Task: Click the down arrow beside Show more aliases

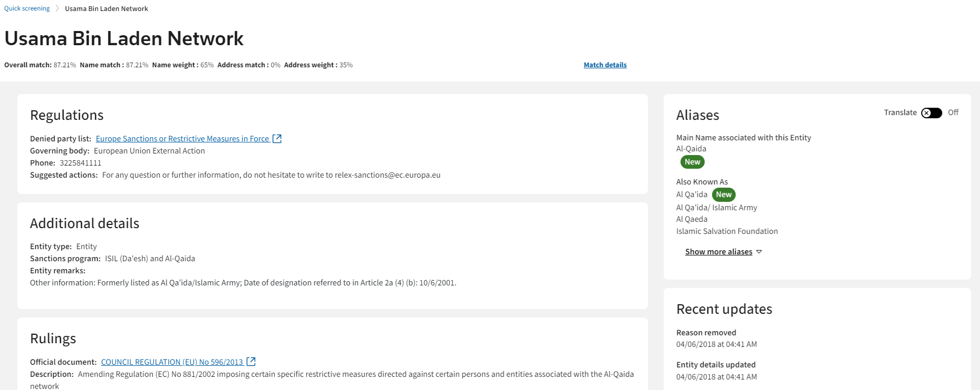Action: coord(759,252)
